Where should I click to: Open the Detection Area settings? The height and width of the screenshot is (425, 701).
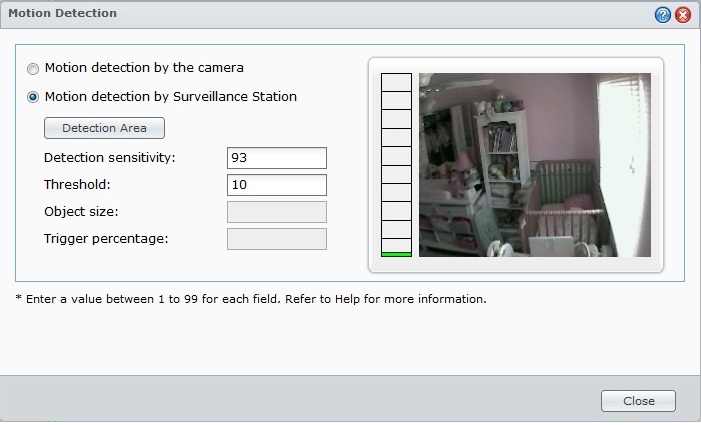(104, 128)
